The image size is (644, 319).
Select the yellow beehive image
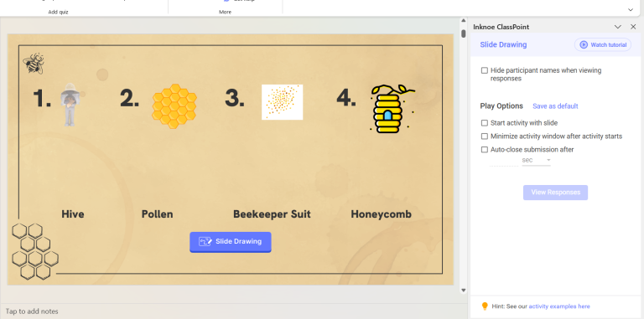(x=392, y=108)
